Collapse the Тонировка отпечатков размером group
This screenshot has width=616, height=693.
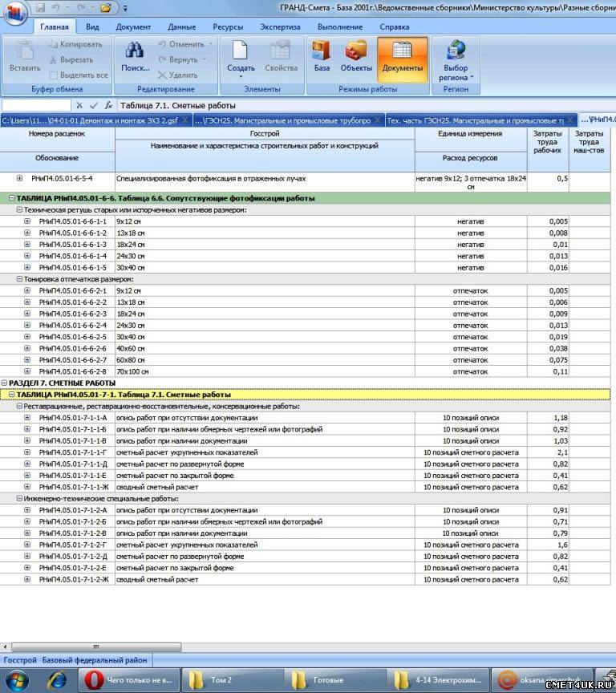19,279
